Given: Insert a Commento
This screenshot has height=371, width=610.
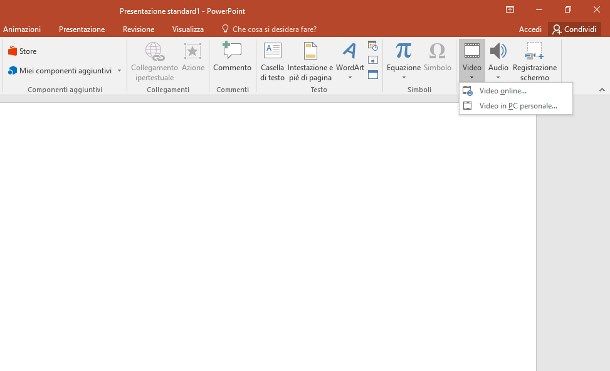Looking at the screenshot, I should [x=232, y=57].
